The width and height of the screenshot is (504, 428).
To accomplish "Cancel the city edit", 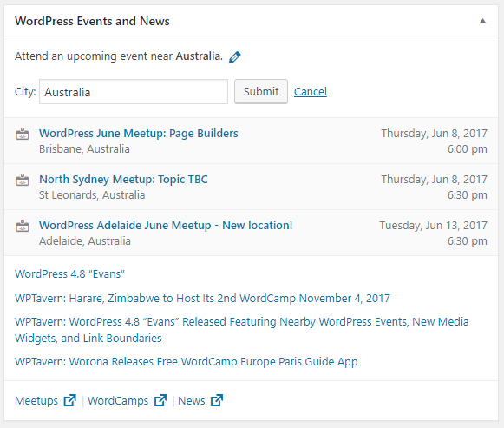I will click(x=311, y=92).
